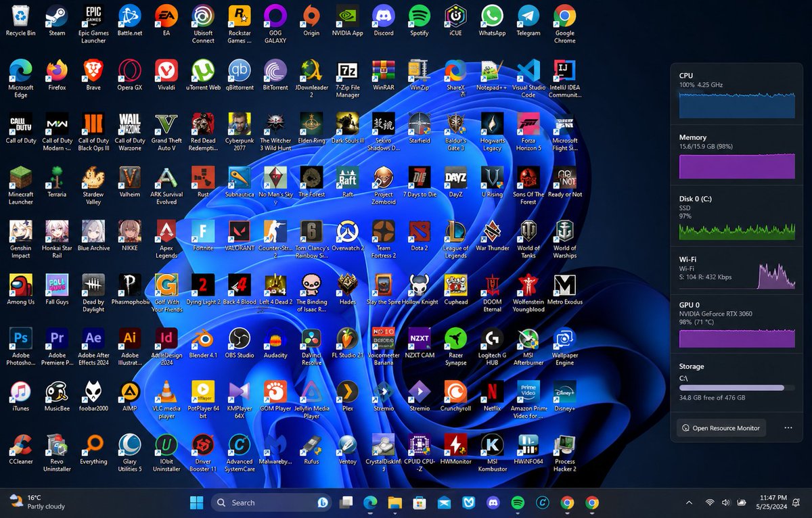Open the VALORANT shortcut
Image resolution: width=812 pixels, height=518 pixels.
click(x=239, y=235)
